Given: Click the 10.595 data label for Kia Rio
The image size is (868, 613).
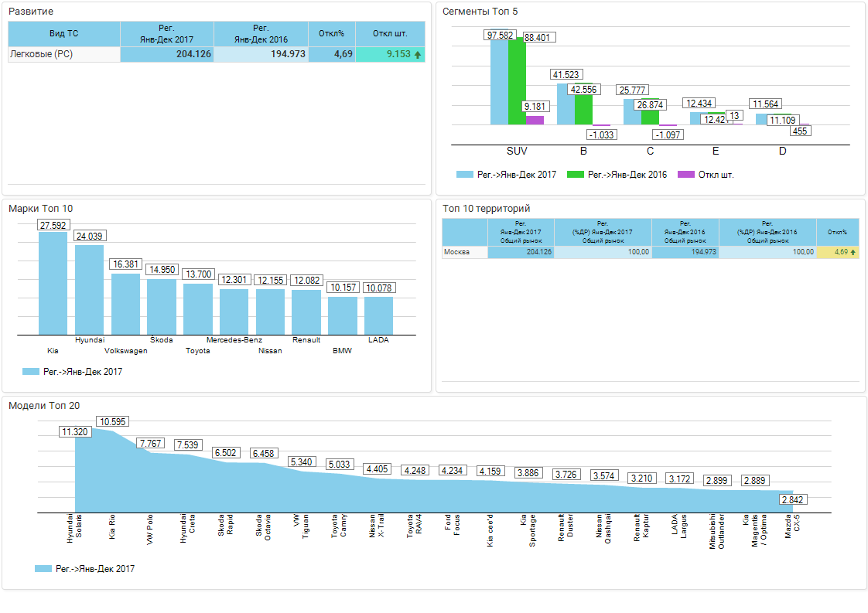Looking at the screenshot, I should coord(112,421).
